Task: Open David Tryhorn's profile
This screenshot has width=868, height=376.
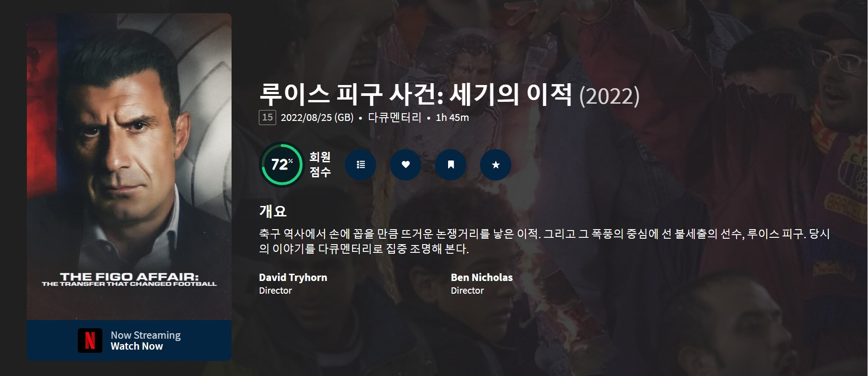Action: pyautogui.click(x=293, y=277)
